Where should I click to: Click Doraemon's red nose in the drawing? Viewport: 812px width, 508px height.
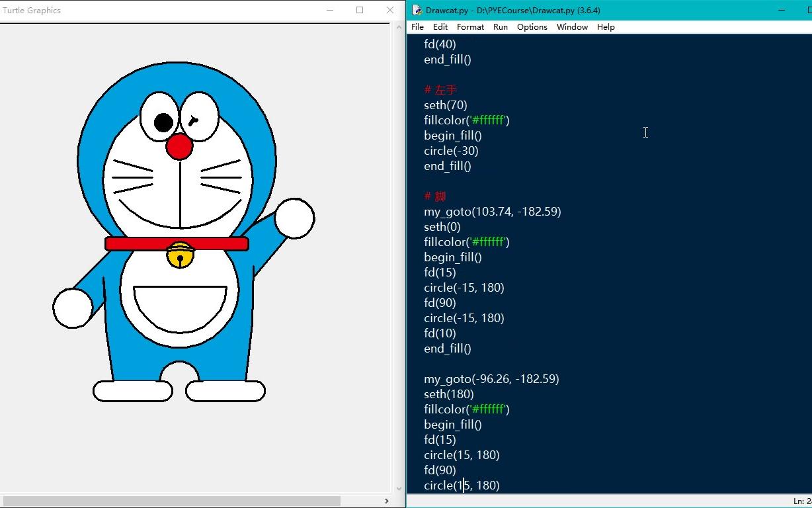pyautogui.click(x=179, y=146)
